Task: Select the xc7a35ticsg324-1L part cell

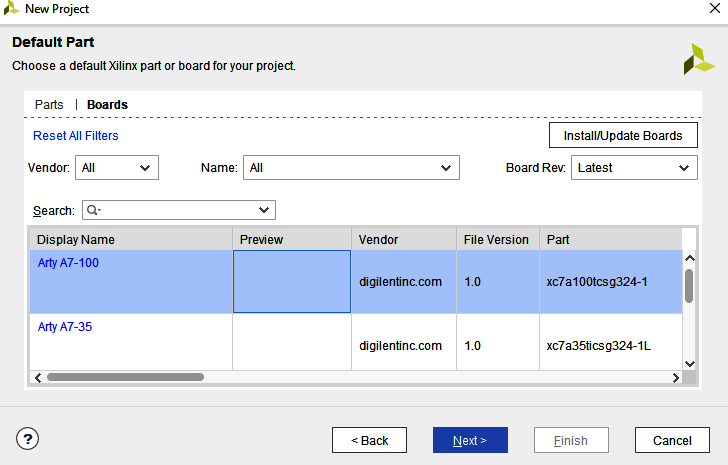Action: click(x=611, y=342)
